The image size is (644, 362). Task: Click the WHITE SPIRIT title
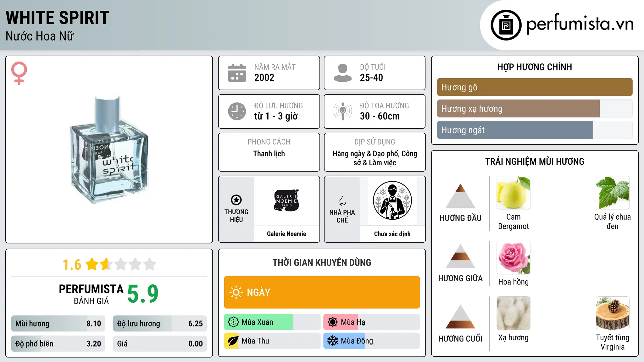click(57, 18)
